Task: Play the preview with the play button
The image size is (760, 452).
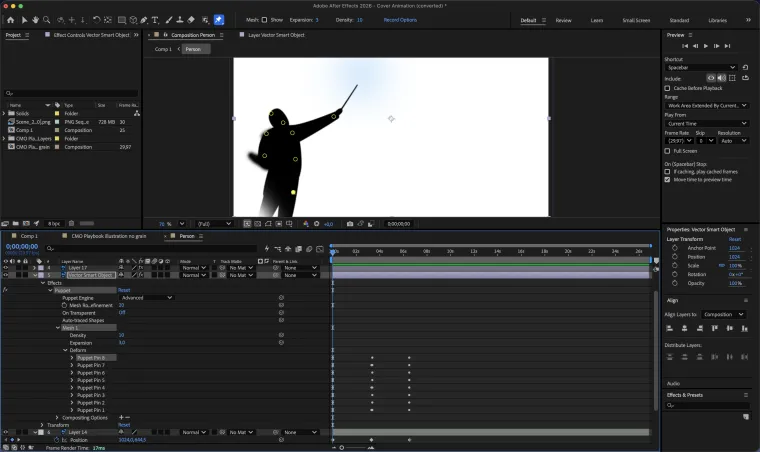Action: (706, 46)
